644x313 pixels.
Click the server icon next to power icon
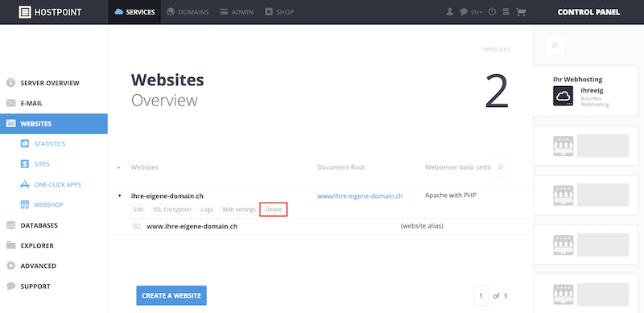point(506,12)
